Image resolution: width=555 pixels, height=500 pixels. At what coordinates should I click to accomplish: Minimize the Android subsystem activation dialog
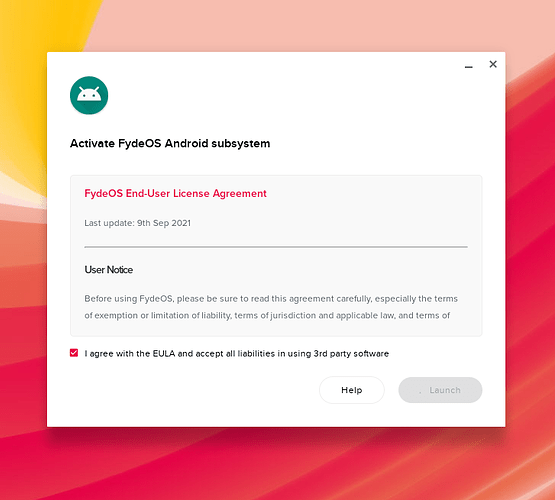point(469,67)
